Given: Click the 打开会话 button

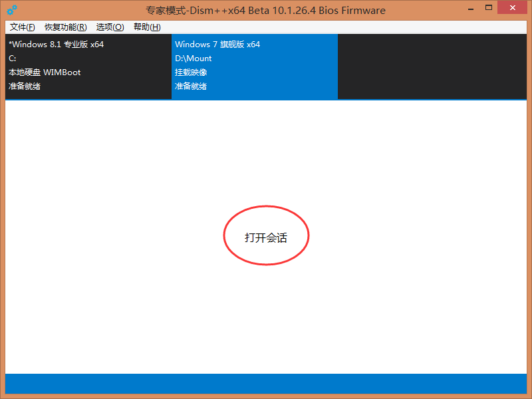Looking at the screenshot, I should tap(266, 237).
